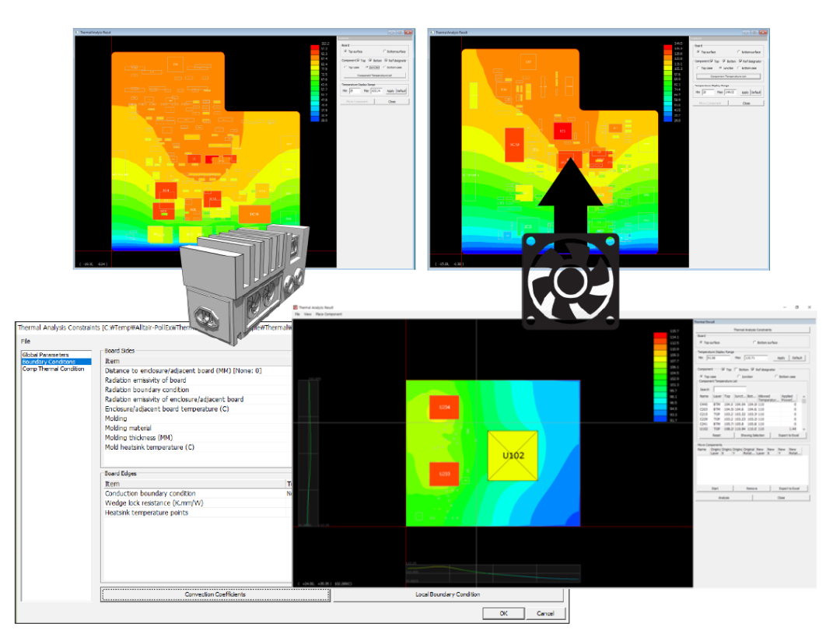Select Top surface radio in U102 result window
Image resolution: width=840 pixels, height=634 pixels.
click(x=709, y=342)
